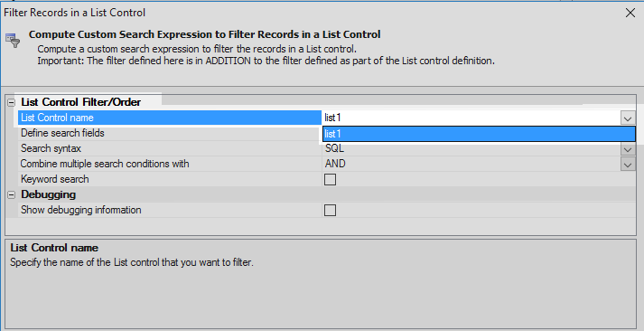644x331 pixels.
Task: Click the AND value field
Action: 471,164
